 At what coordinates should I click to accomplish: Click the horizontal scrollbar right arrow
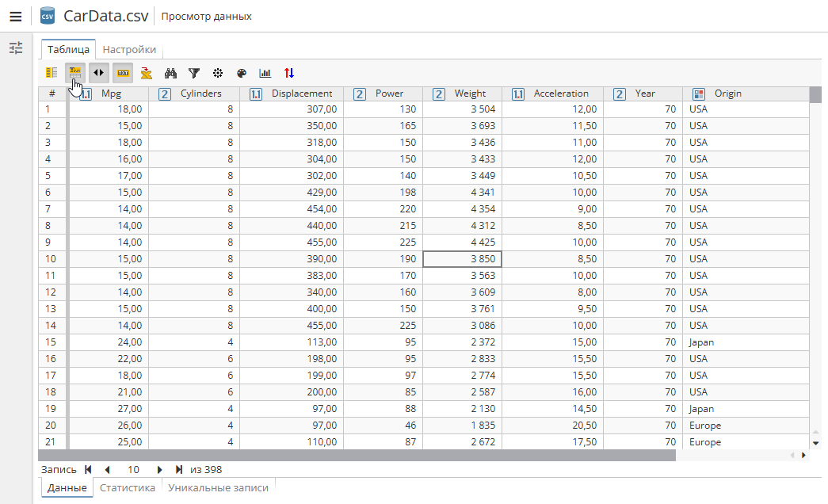pyautogui.click(x=803, y=455)
